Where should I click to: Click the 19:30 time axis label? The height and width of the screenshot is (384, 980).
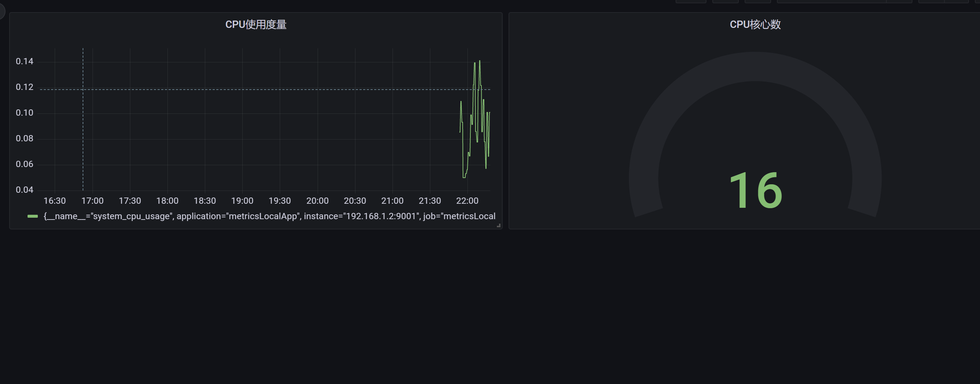[x=280, y=201]
